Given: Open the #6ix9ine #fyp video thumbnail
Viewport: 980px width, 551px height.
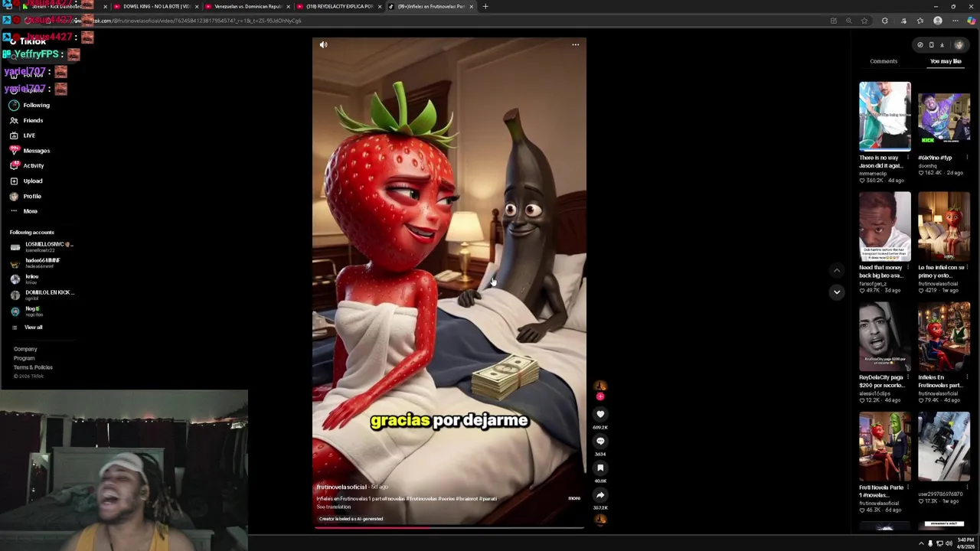Looking at the screenshot, I should (x=944, y=116).
